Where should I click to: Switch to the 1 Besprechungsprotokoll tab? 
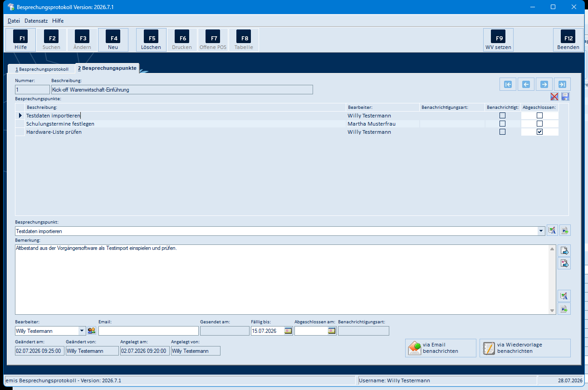click(x=42, y=69)
